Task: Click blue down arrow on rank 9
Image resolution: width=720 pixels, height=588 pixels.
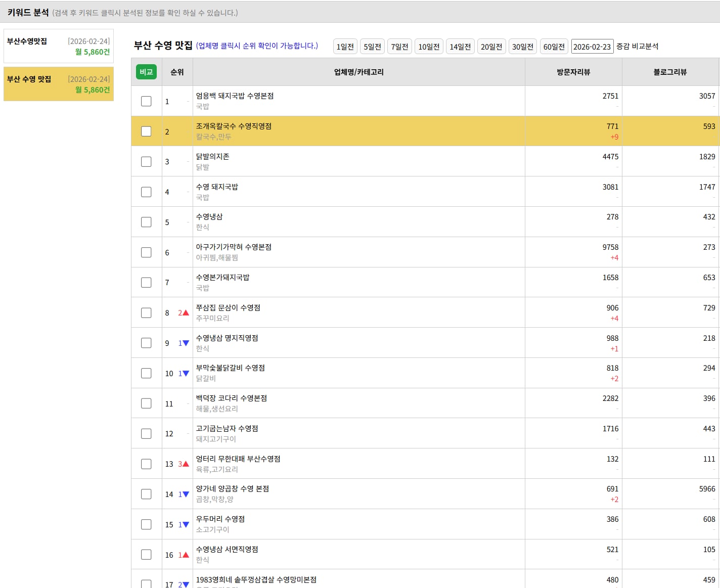Action: coord(186,343)
